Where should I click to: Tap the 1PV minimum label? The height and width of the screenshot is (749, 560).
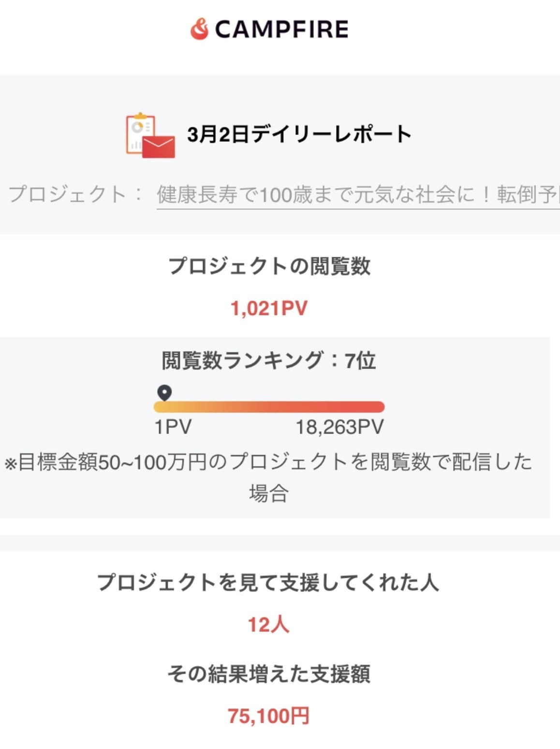click(x=173, y=427)
